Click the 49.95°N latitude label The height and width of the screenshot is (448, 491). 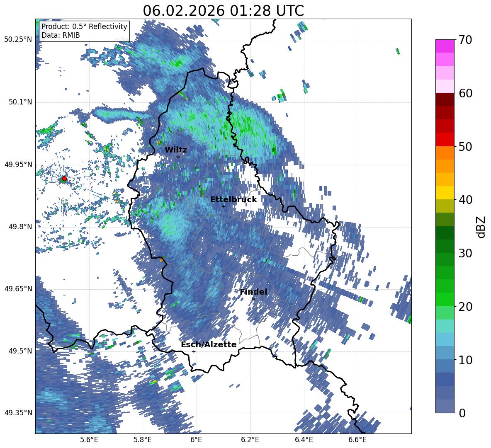point(18,164)
